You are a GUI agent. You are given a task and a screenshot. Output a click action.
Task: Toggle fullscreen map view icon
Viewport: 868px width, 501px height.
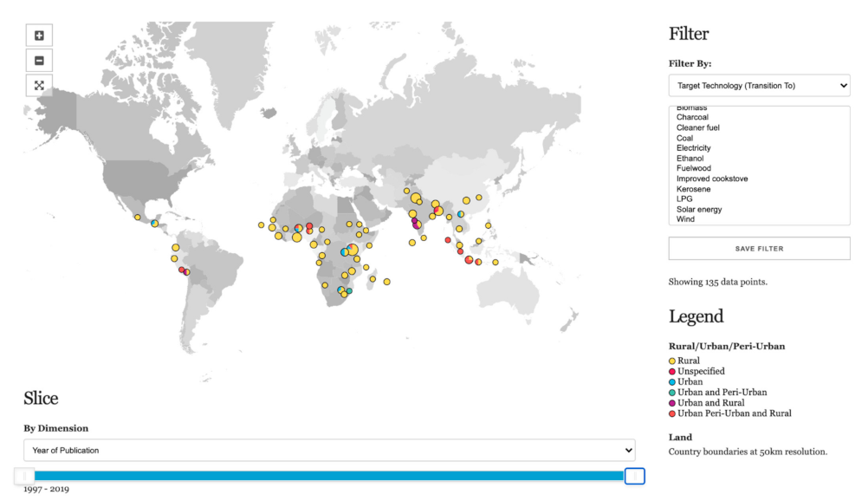(39, 85)
